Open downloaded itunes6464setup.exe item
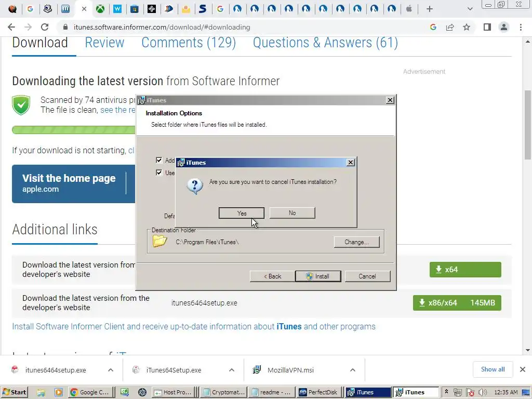 55,370
